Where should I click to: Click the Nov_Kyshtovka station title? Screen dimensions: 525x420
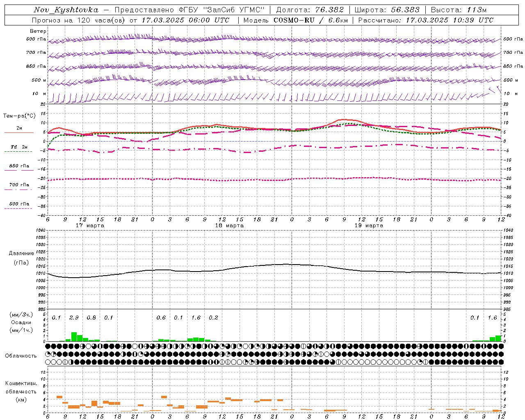point(66,10)
